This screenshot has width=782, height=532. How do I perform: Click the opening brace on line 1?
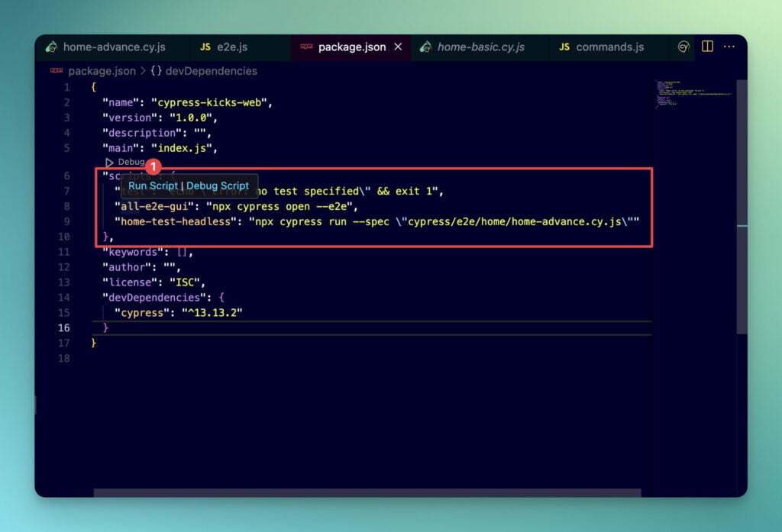tap(93, 87)
